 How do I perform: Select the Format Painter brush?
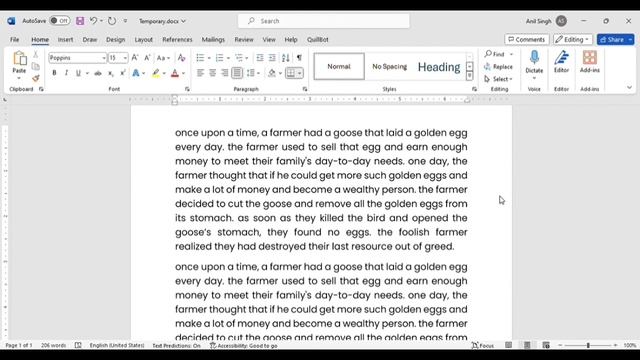point(36,78)
